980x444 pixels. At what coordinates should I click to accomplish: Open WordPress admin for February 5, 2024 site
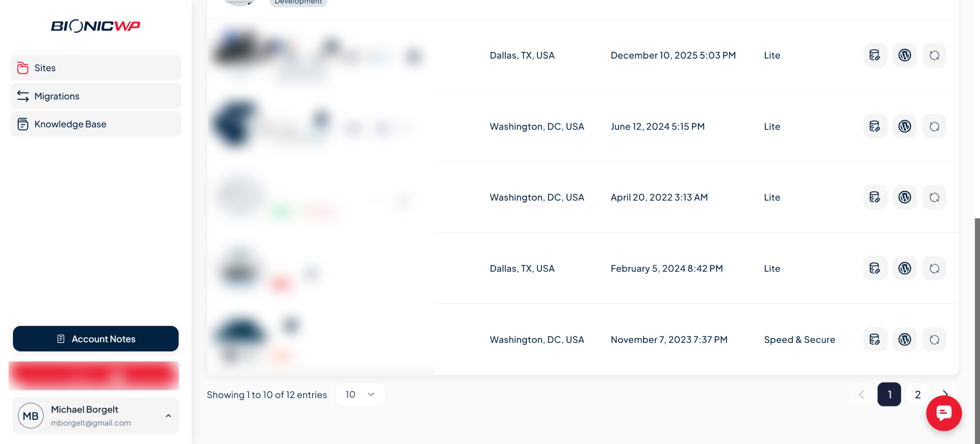905,268
